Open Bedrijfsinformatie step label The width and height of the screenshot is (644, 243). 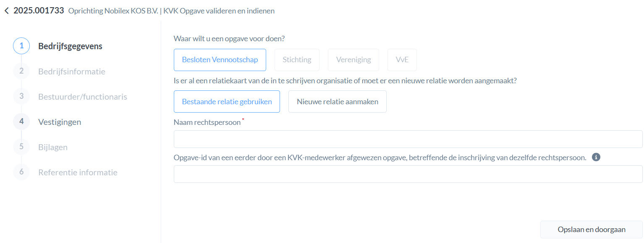pyautogui.click(x=72, y=71)
